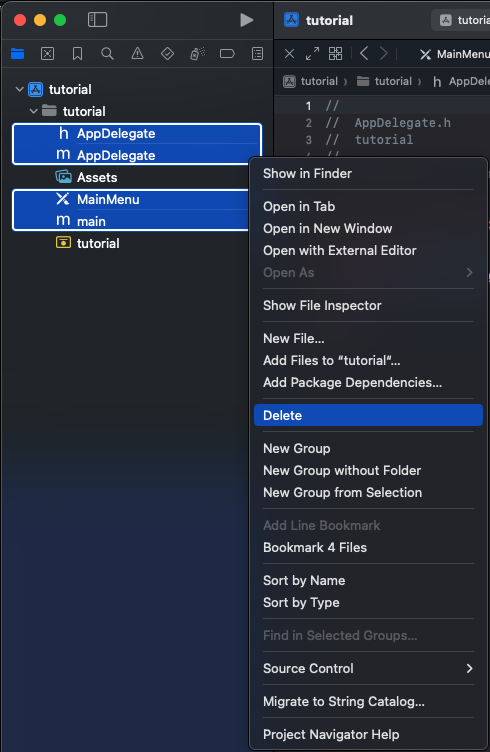Open the related items grid icon
The width and height of the screenshot is (490, 752).
[x=336, y=54]
